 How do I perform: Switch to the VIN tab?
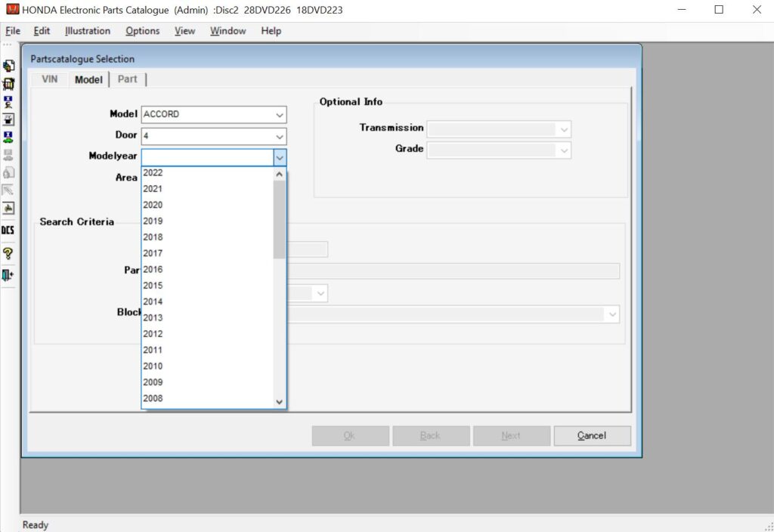[x=49, y=79]
